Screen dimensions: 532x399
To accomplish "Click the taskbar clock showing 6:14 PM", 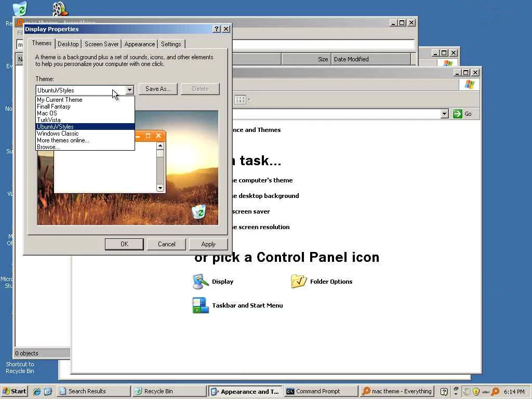I will (514, 392).
